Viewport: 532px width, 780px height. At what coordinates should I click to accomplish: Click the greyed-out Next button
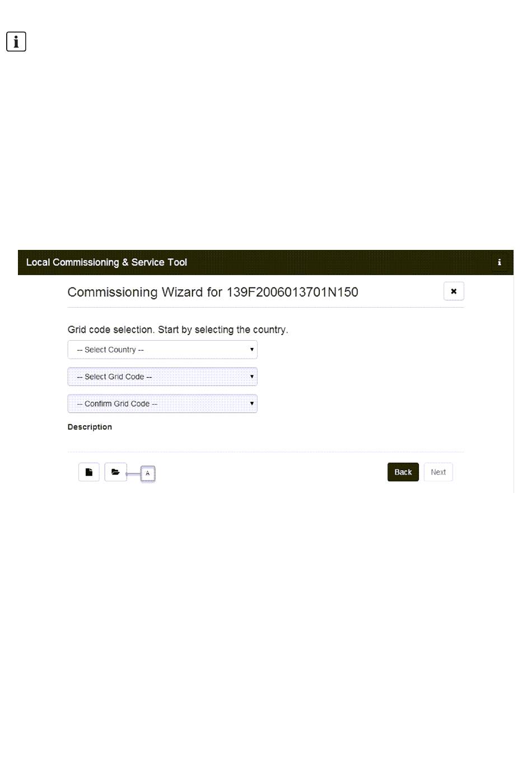[x=438, y=472]
